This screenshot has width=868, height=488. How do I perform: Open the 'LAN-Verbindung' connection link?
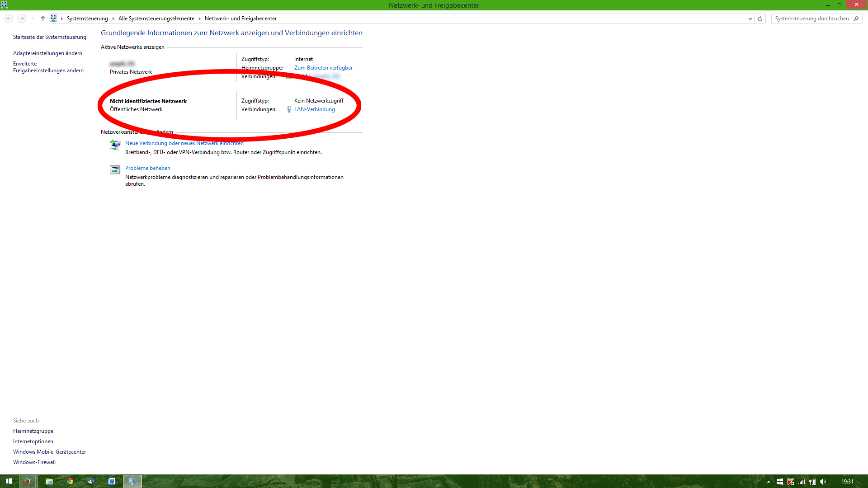click(315, 109)
